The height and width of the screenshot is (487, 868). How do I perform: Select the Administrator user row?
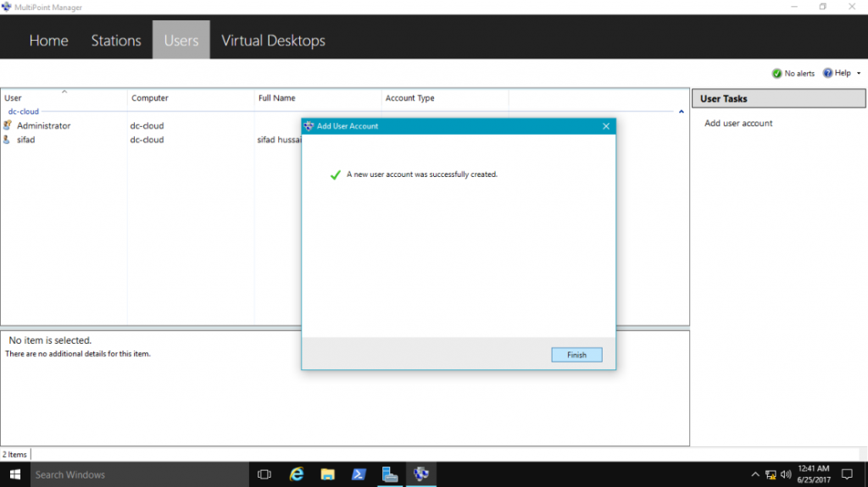[43, 126]
